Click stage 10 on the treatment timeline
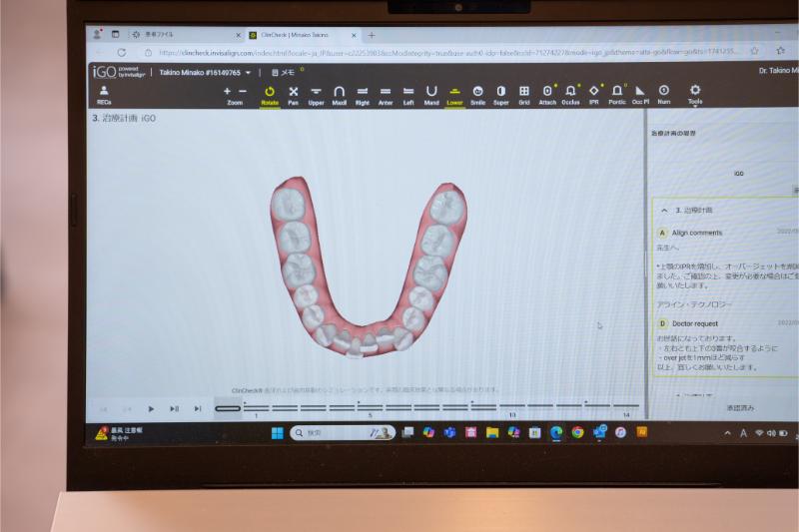The height and width of the screenshot is (532, 799). 511,408
